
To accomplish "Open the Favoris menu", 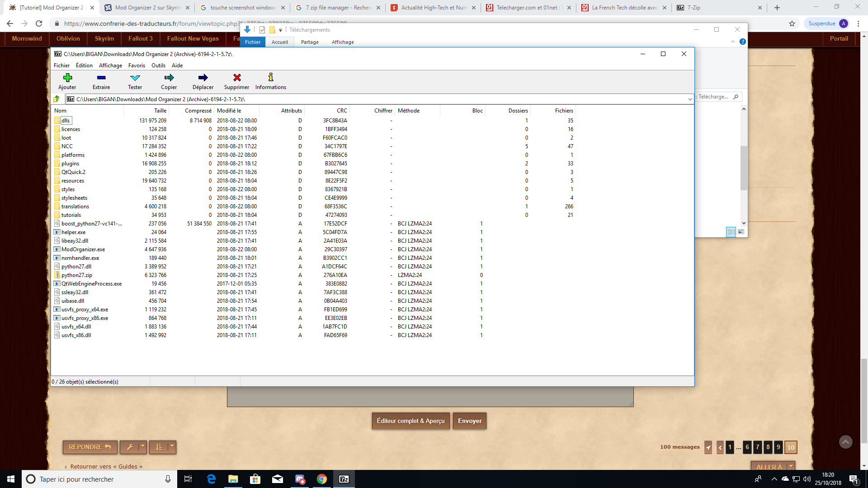I will point(137,66).
